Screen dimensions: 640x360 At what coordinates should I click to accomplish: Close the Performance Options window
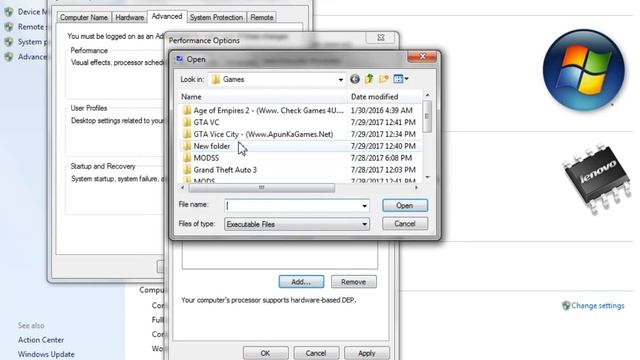tap(380, 38)
